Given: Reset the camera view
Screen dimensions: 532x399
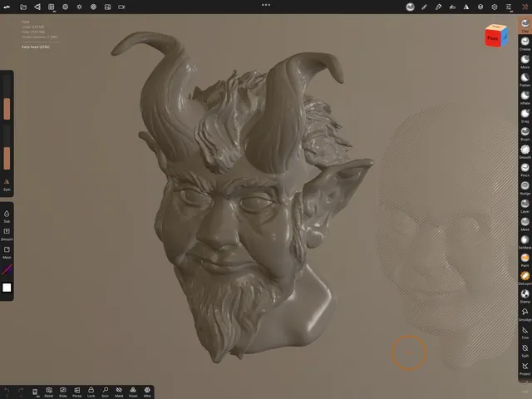Looking at the screenshot, I should pyautogui.click(x=49, y=392).
